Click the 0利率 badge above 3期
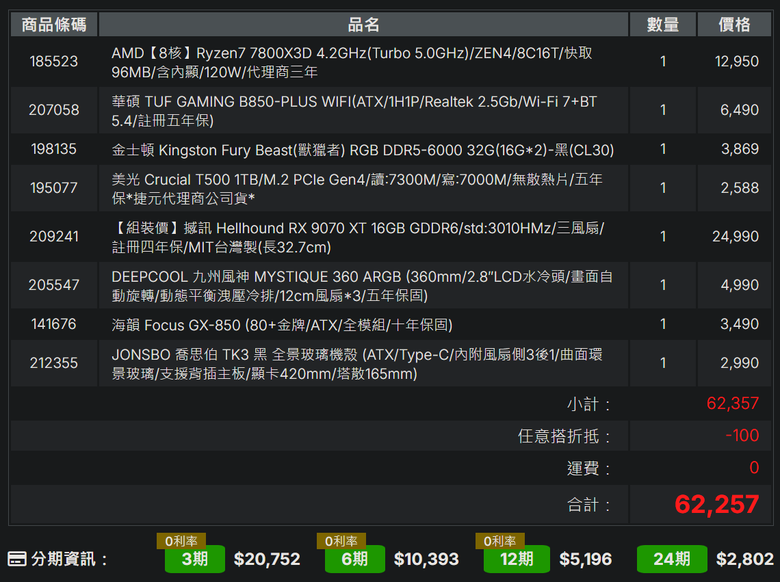Viewport: 780px width, 582px height. coord(181,541)
